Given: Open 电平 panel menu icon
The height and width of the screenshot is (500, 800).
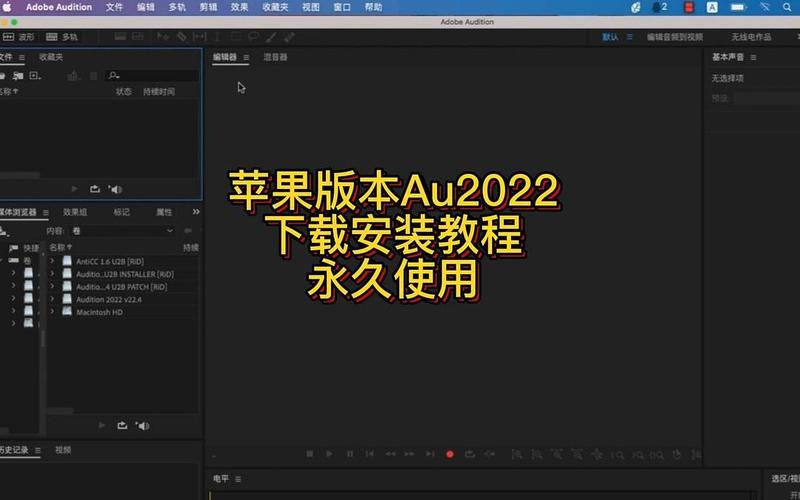Looking at the screenshot, I should (238, 479).
